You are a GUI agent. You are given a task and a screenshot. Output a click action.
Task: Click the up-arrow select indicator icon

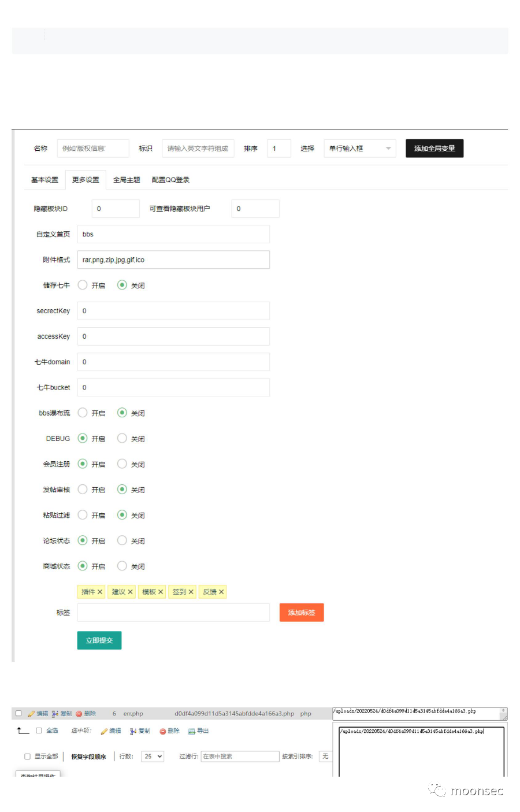pyautogui.click(x=23, y=731)
